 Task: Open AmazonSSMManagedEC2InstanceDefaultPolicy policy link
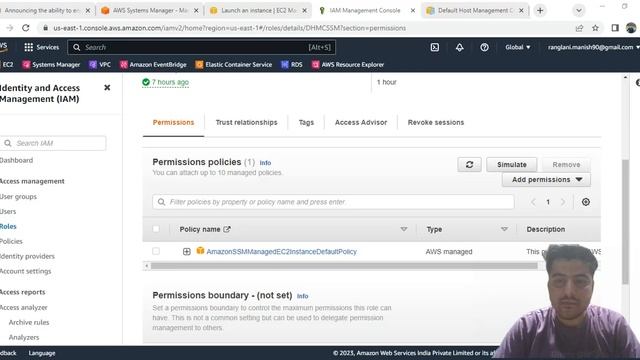click(281, 251)
